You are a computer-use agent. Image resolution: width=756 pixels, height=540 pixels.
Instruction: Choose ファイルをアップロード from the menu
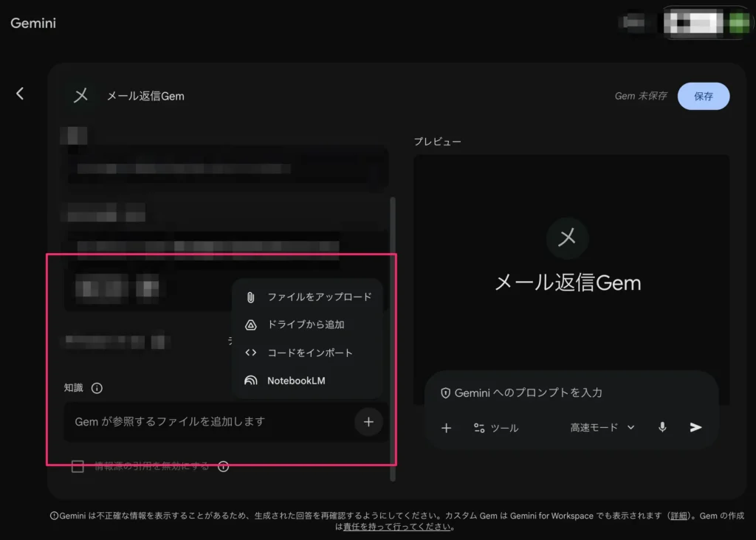pyautogui.click(x=308, y=297)
